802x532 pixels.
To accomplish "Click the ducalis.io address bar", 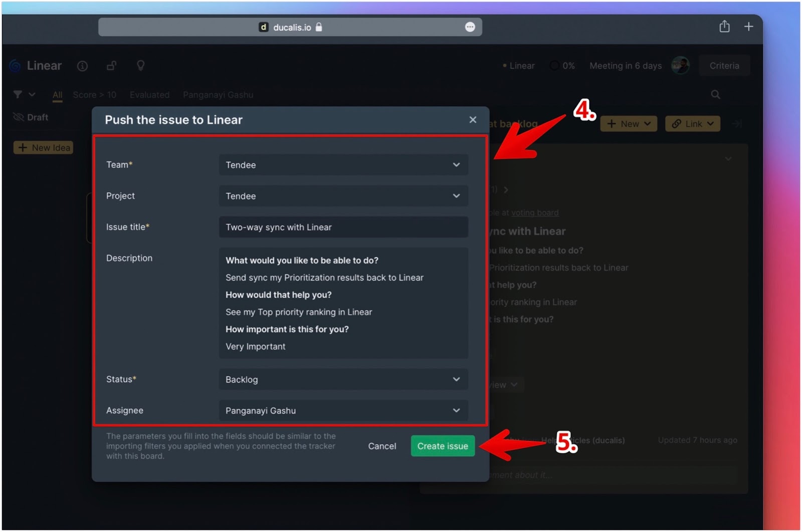I will 290,27.
